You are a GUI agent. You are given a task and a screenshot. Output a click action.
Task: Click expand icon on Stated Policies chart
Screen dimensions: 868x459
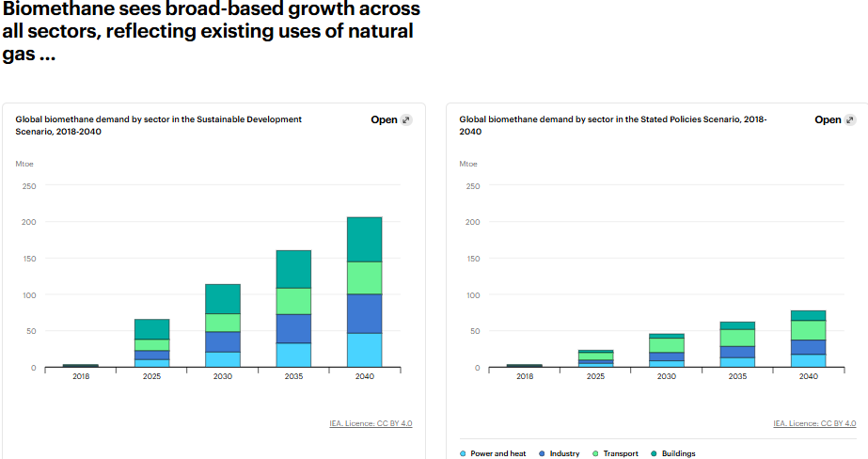(850, 120)
